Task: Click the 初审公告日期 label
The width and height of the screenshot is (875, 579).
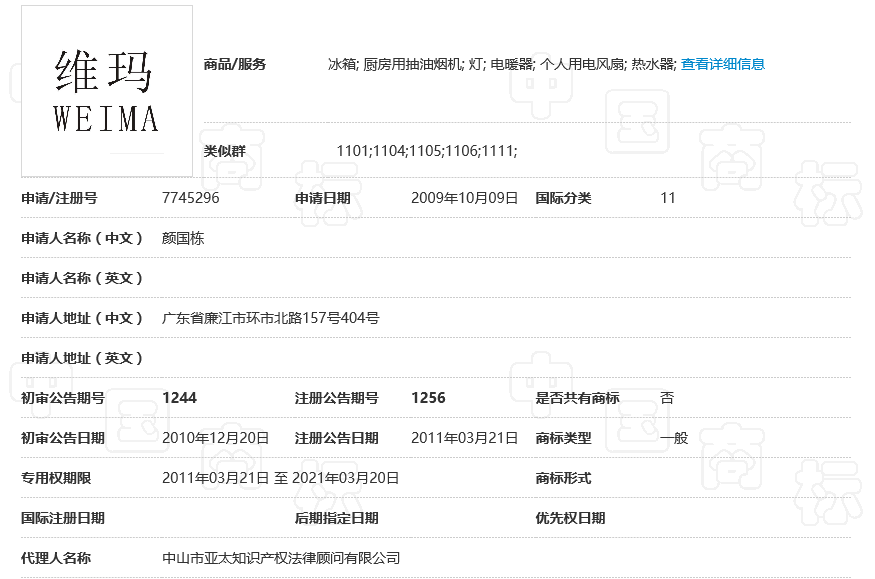Action: tap(63, 438)
